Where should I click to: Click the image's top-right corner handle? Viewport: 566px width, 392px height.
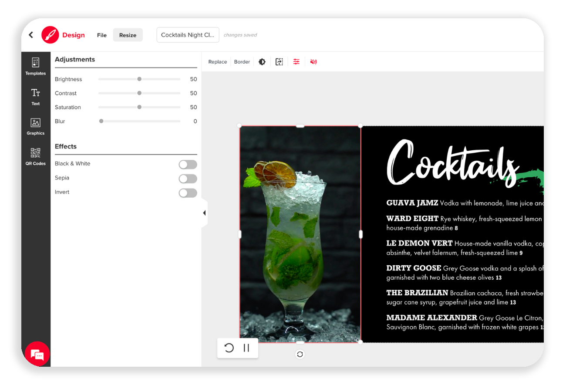point(360,126)
